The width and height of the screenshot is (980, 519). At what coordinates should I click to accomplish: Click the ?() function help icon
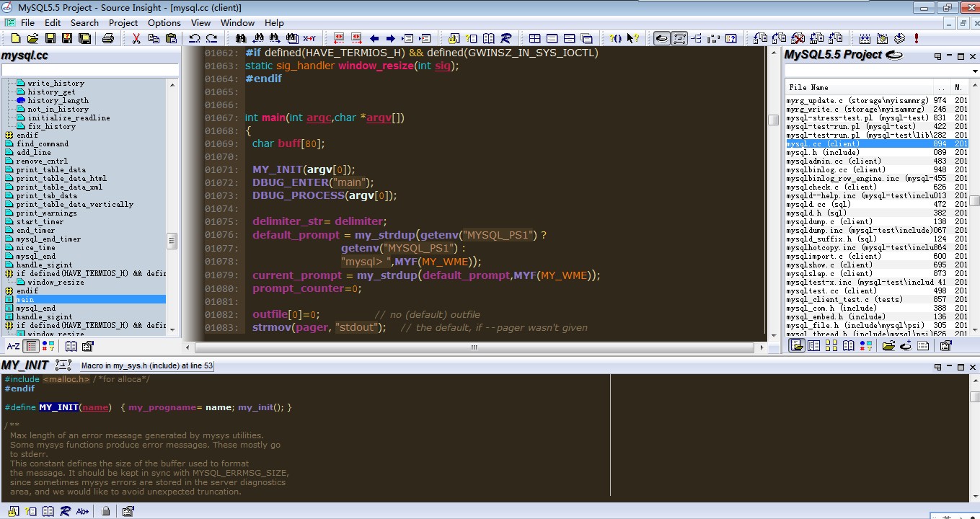[616, 38]
